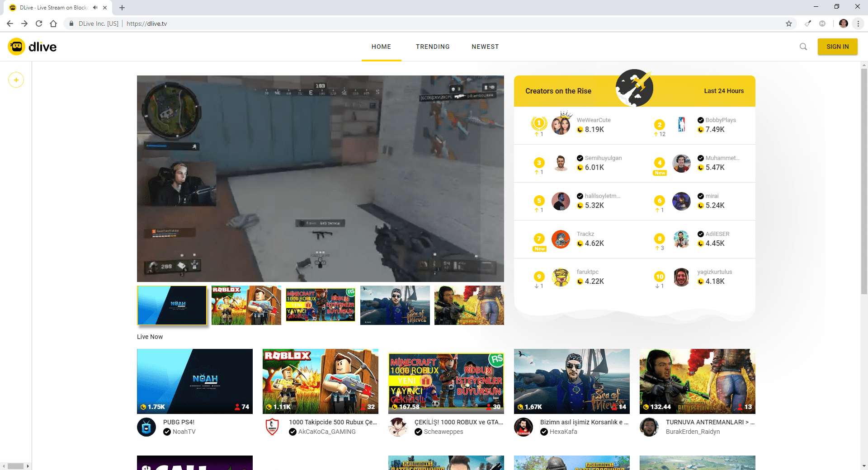
Task: Open the search magnifier icon
Action: 803,47
